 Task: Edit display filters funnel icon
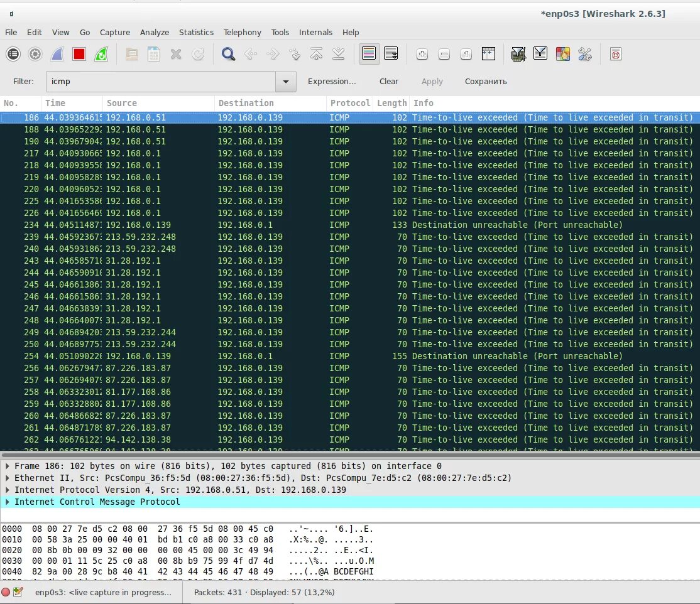coord(540,55)
